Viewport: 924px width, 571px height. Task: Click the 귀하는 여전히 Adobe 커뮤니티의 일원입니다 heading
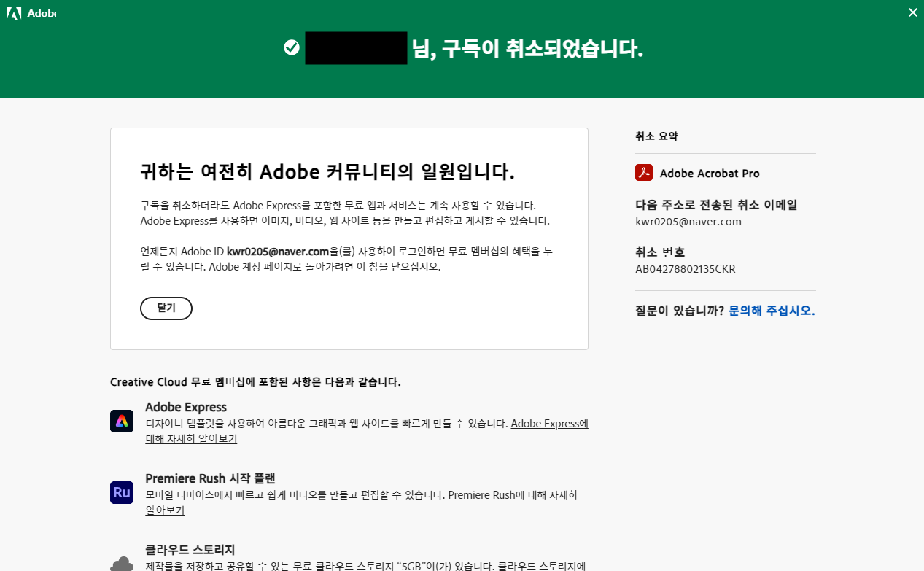pos(327,172)
